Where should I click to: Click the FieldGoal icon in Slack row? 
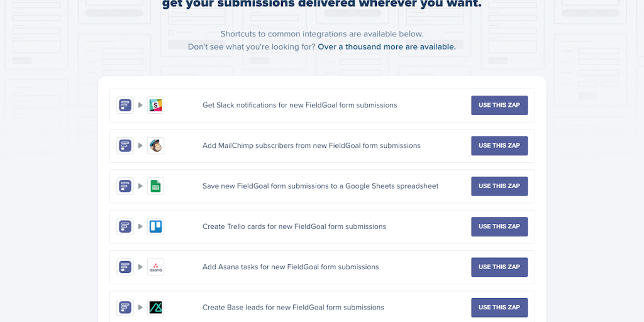pyautogui.click(x=125, y=105)
